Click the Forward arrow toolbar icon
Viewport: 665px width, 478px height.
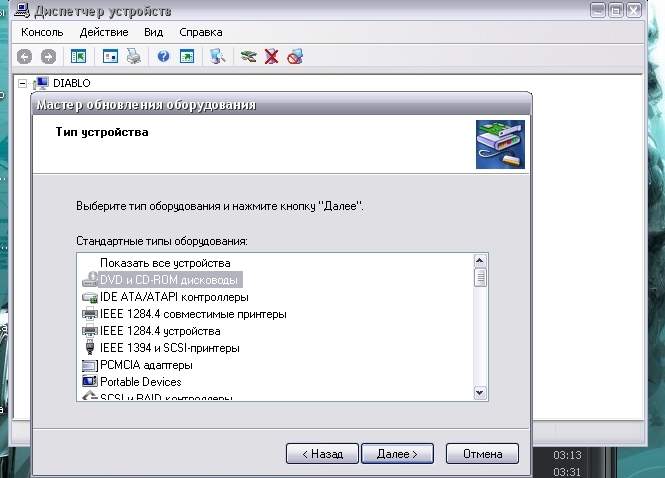48,57
